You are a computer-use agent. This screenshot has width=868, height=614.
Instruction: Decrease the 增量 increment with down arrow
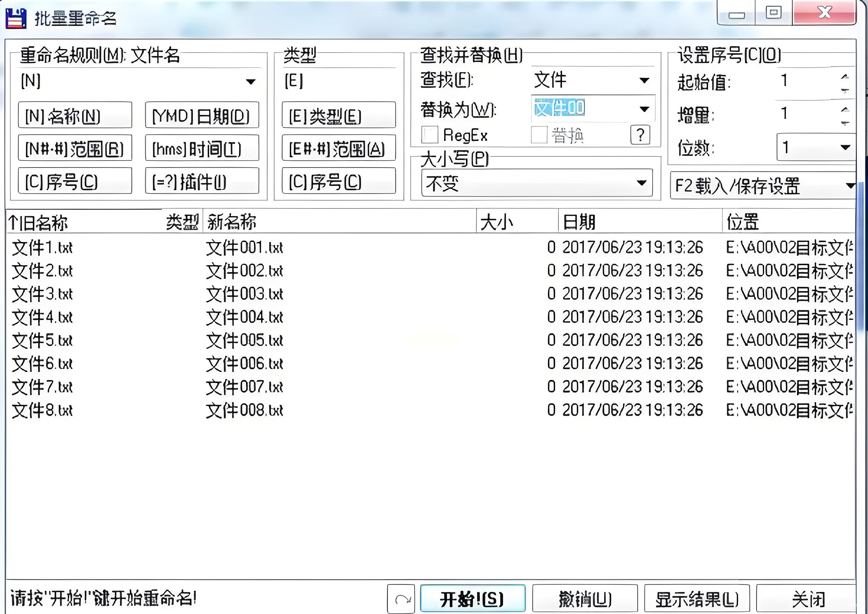[845, 123]
